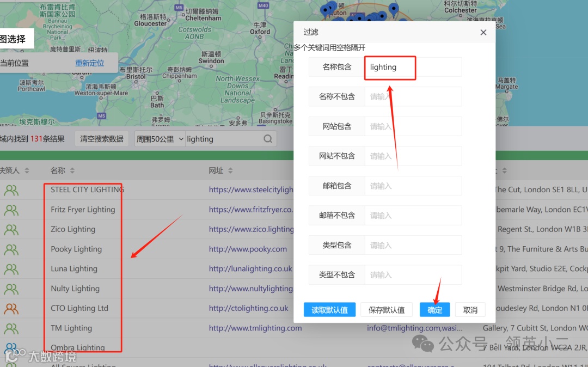Open the lunalighting.co.uk website link
This screenshot has height=367, width=588.
tap(250, 269)
